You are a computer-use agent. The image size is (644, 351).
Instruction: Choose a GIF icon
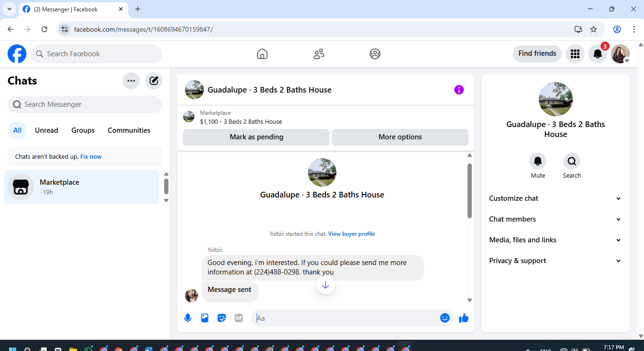(x=239, y=318)
